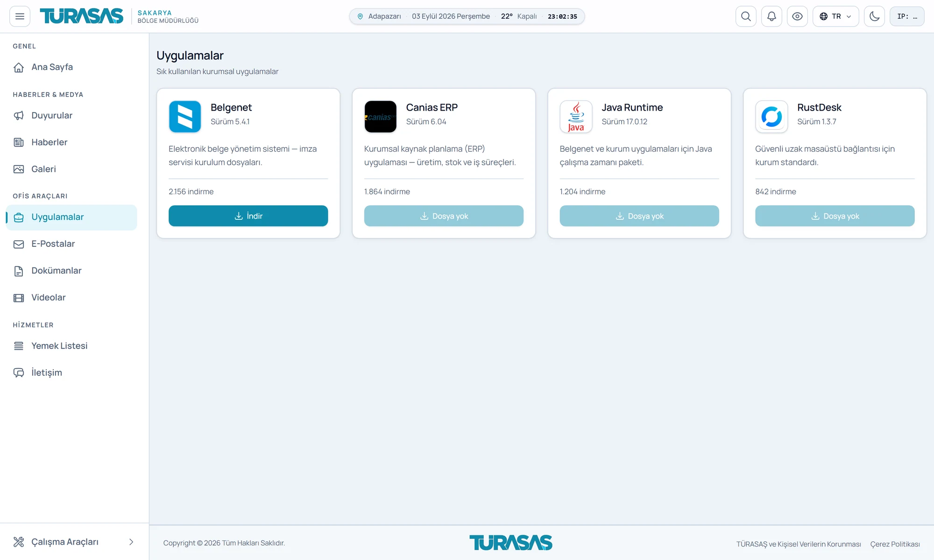Click the Canias ERP app logo
934x560 pixels.
pyautogui.click(x=381, y=117)
